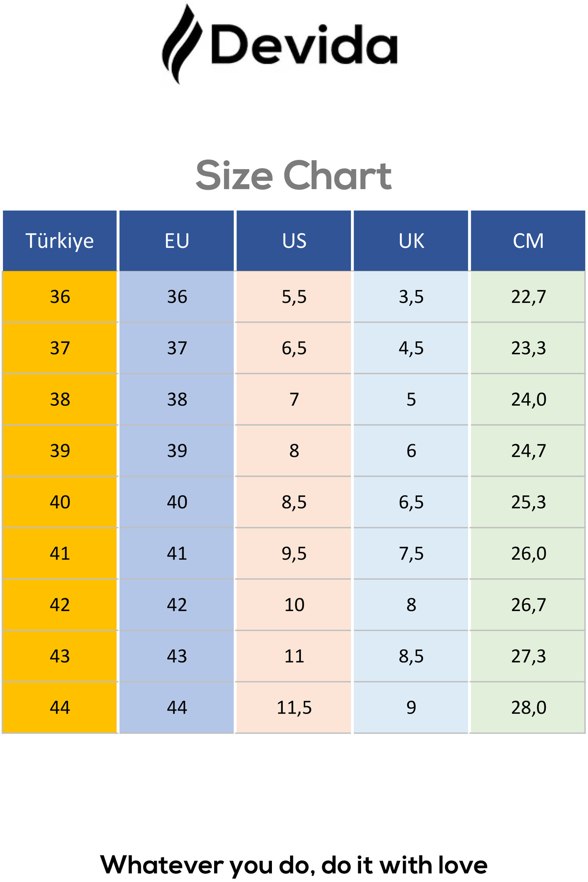
Task: Click the EU size 44 cell
Action: point(177,708)
